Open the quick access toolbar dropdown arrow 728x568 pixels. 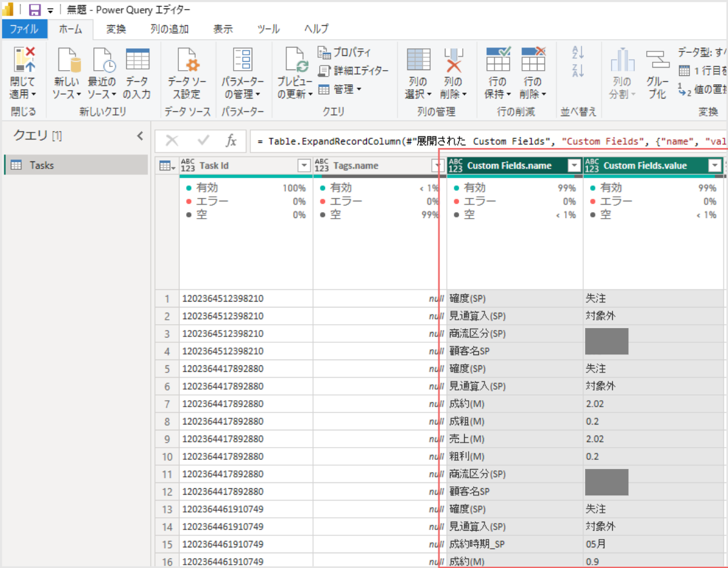(50, 10)
